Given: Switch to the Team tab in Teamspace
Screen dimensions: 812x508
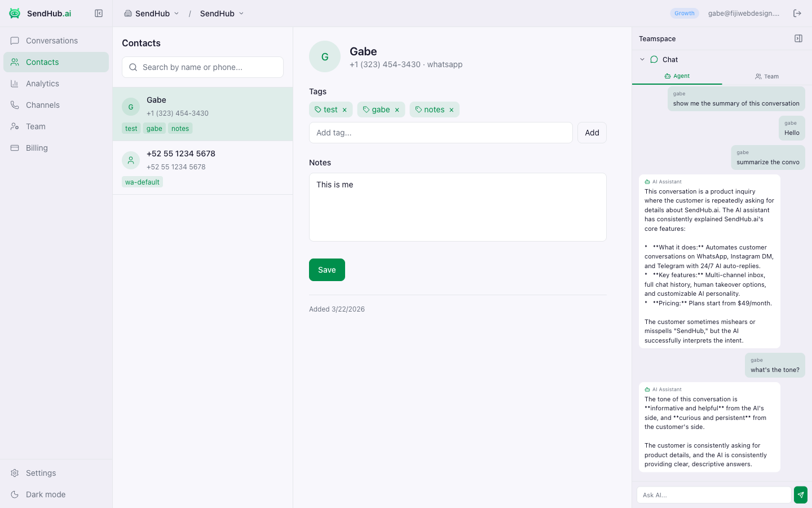Looking at the screenshot, I should click(767, 76).
